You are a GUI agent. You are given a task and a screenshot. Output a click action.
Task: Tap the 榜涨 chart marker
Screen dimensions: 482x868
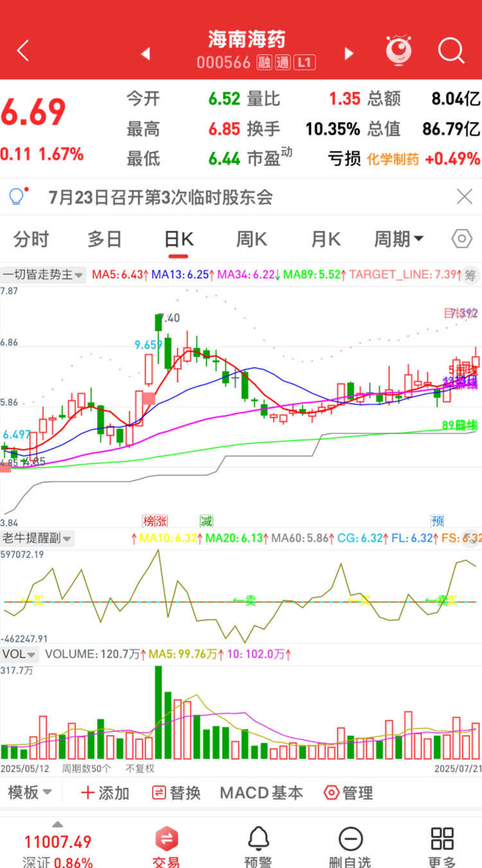154,521
